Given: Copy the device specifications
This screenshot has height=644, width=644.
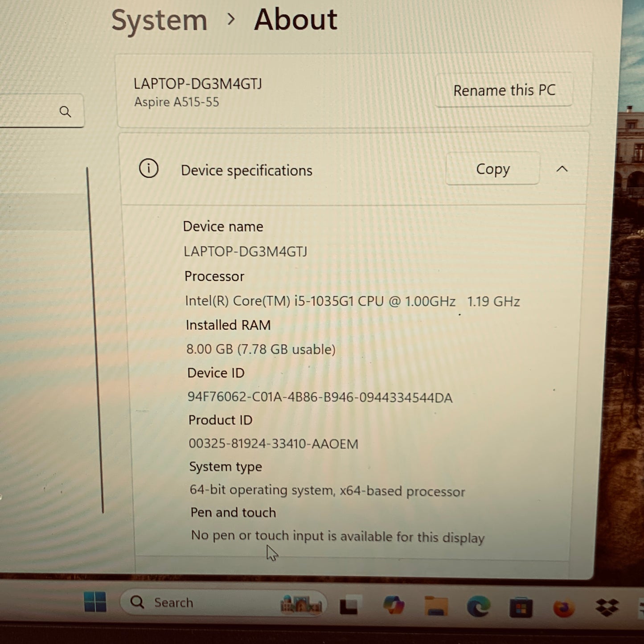Looking at the screenshot, I should tap(492, 169).
